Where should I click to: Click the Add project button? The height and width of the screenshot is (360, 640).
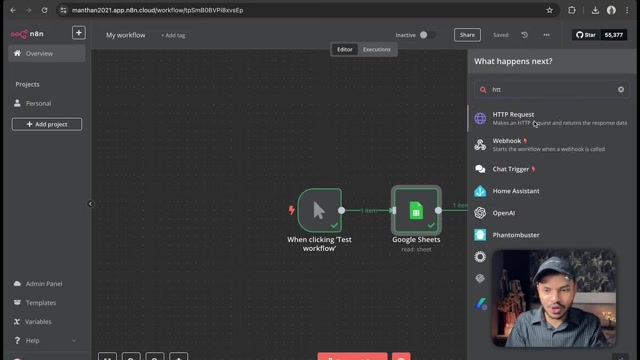point(47,124)
